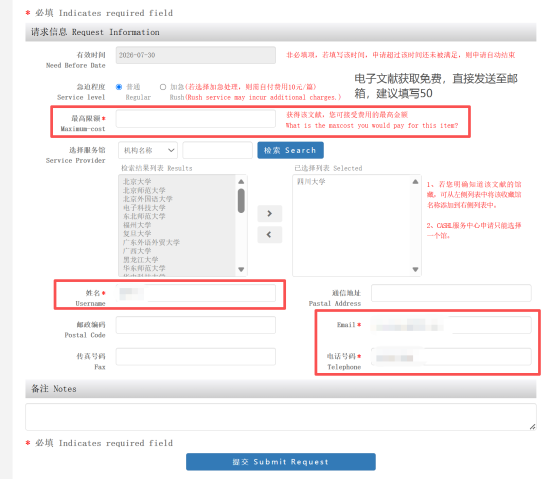Select 四川大学 in the Selected list
This screenshot has width=551, height=479.
tap(311, 182)
